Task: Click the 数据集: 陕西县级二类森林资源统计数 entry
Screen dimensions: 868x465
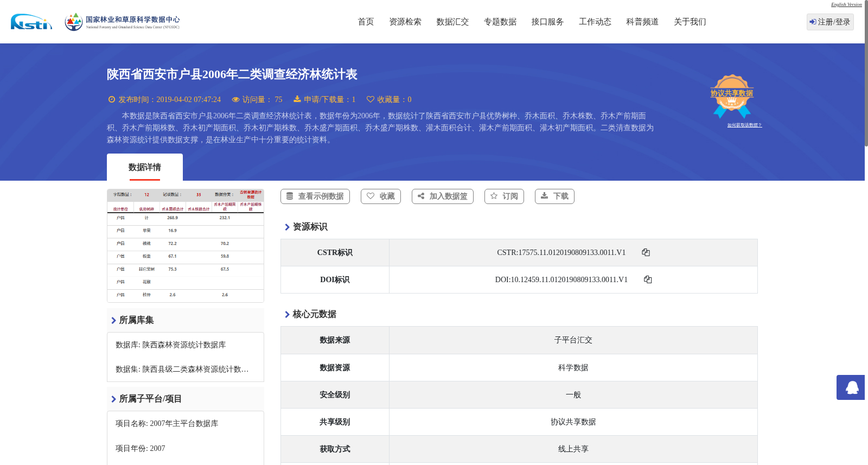Action: click(182, 370)
